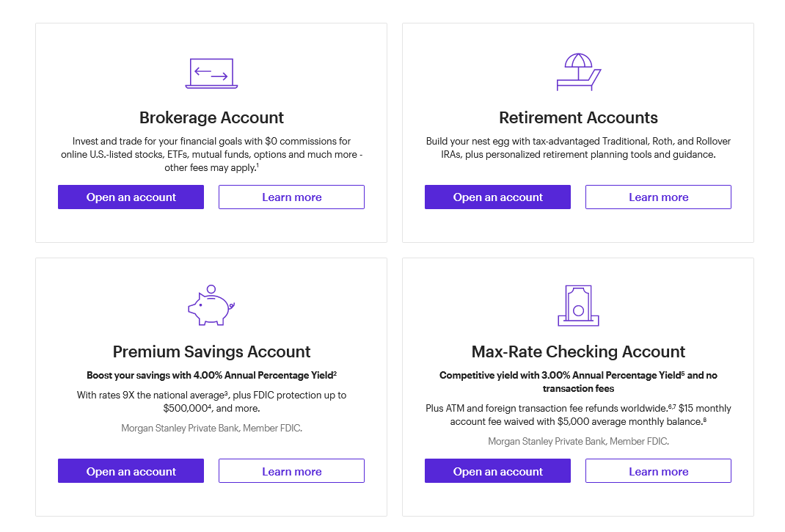Learn more about Max-Rate Checking Account
The height and width of the screenshot is (532, 785).
click(x=658, y=470)
